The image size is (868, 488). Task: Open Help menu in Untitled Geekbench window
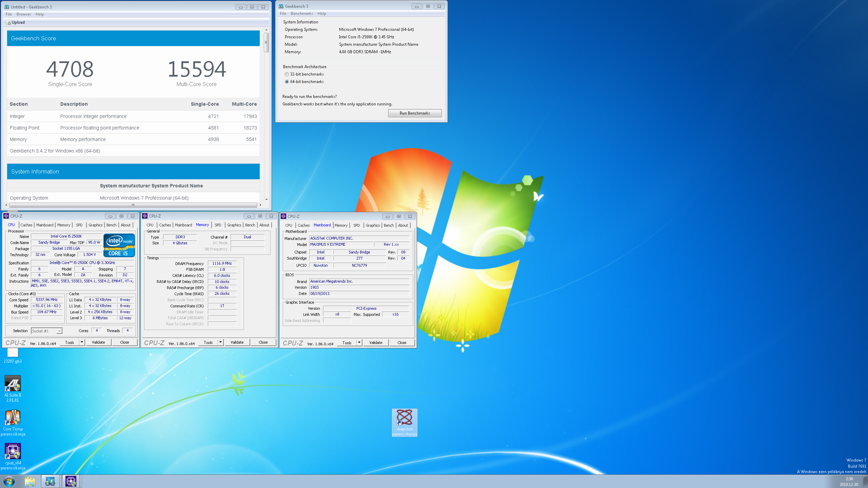[40, 14]
